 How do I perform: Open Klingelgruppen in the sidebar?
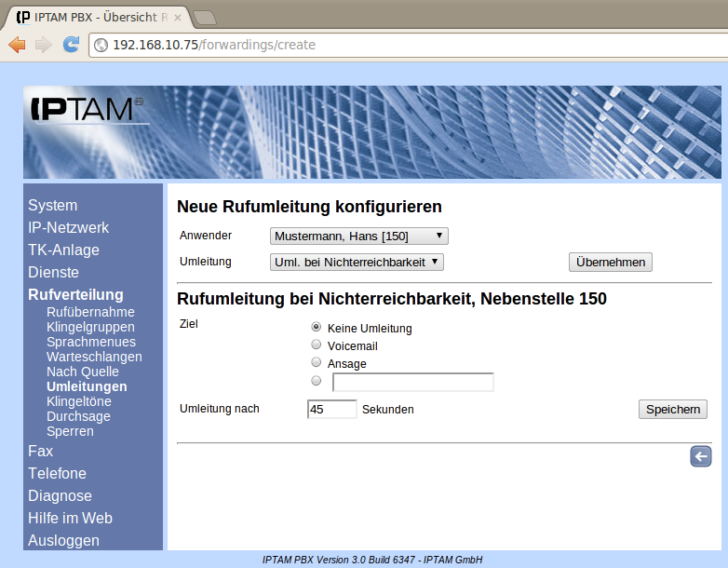(x=90, y=327)
